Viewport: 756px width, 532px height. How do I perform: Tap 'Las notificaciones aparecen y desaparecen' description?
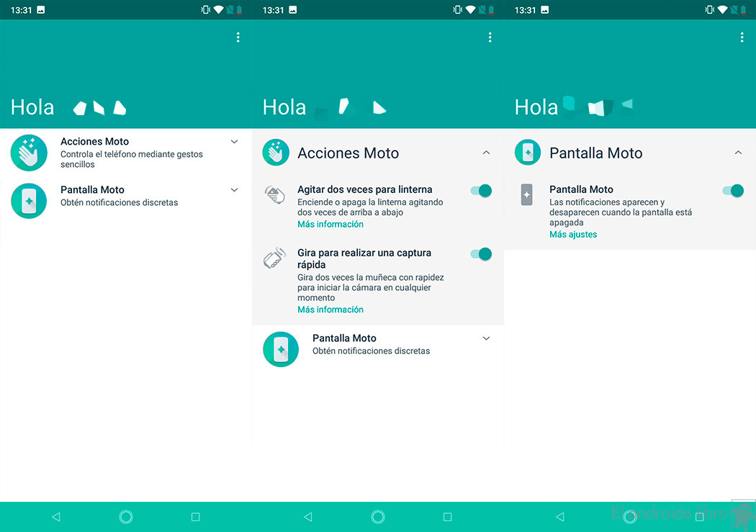(621, 212)
